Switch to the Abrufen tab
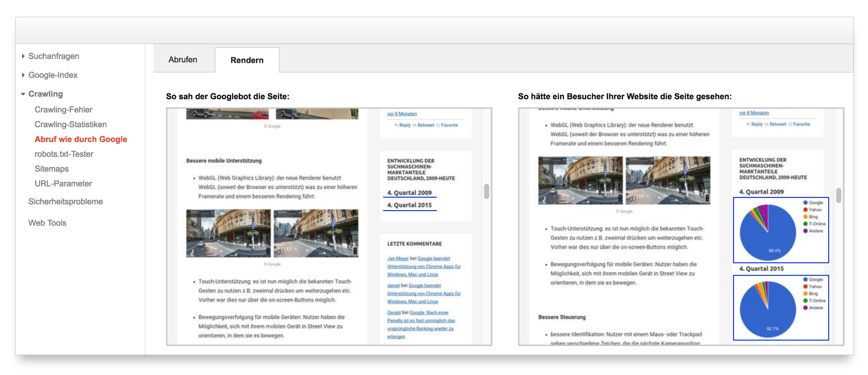The image size is (868, 375). (183, 60)
